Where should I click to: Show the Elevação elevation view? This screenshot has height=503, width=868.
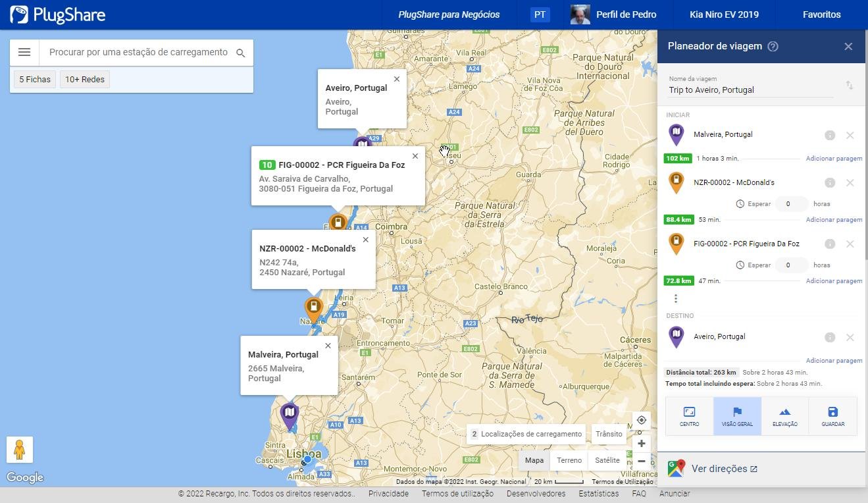(x=784, y=416)
